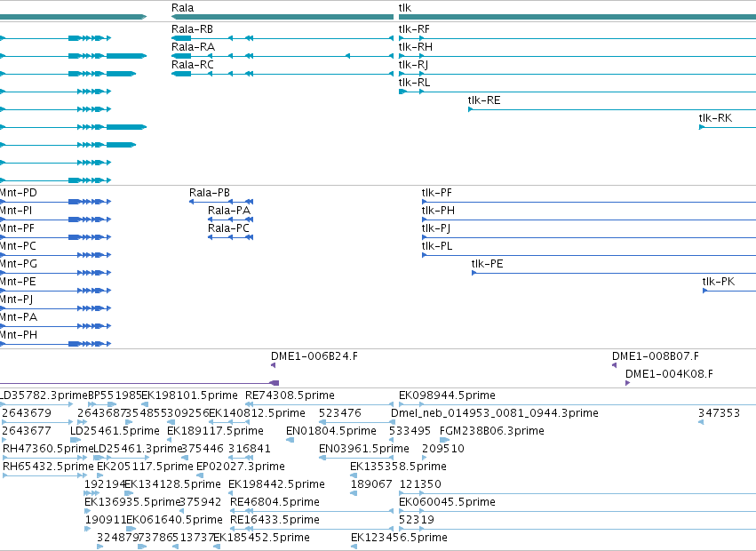The width and height of the screenshot is (756, 551).
Task: Click EST EK060045.5prime
Action: [x=447, y=502]
